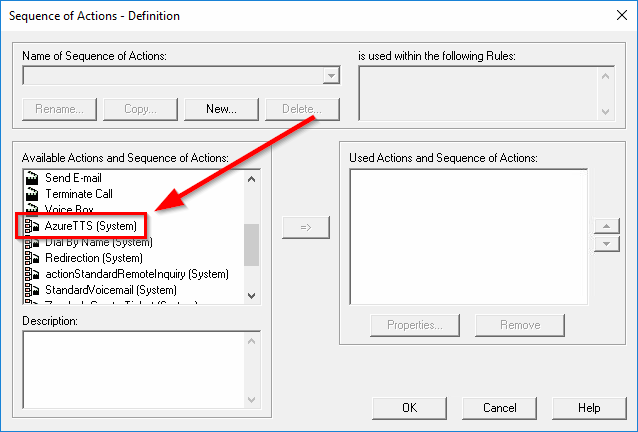638x432 pixels.
Task: Click the Delete... button
Action: [302, 109]
